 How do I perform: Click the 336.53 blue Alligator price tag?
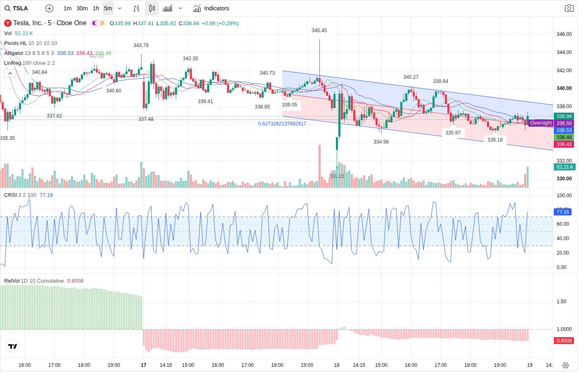[564, 130]
